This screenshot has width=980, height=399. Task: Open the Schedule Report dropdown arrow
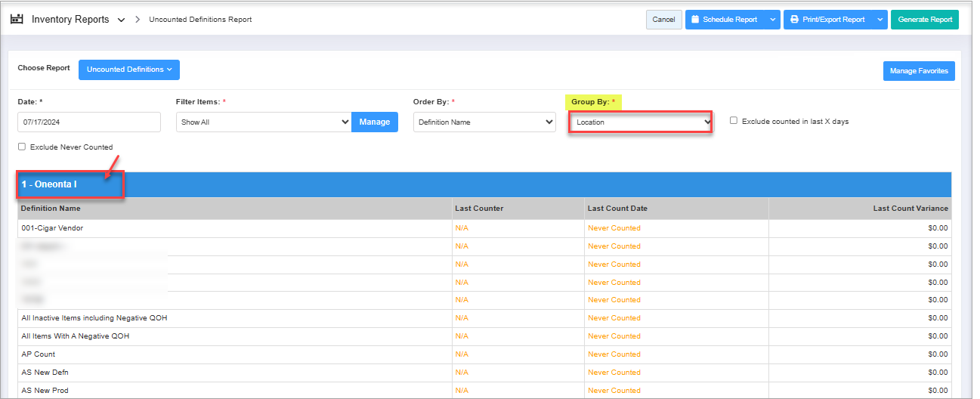tap(772, 20)
